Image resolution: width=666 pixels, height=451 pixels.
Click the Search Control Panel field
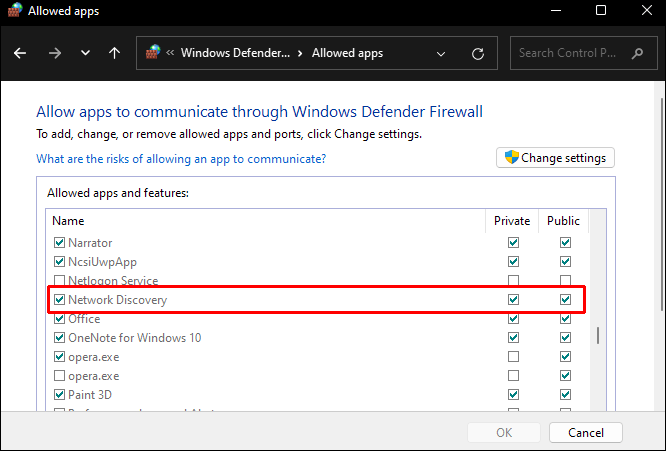[x=580, y=53]
